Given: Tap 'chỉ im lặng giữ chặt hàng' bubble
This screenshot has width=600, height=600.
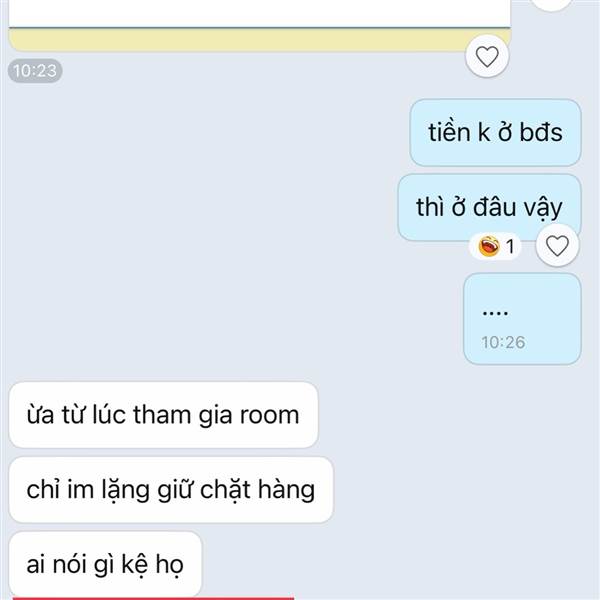Looking at the screenshot, I should (x=171, y=489).
